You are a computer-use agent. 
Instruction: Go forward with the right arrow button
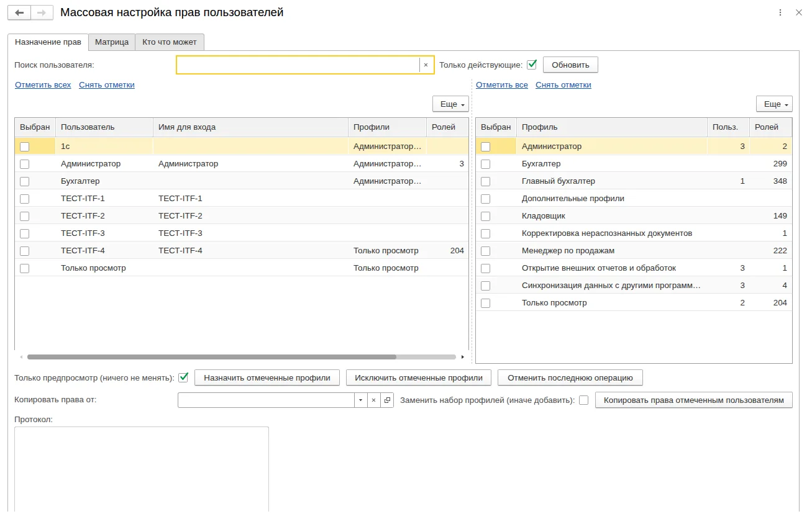tap(42, 12)
